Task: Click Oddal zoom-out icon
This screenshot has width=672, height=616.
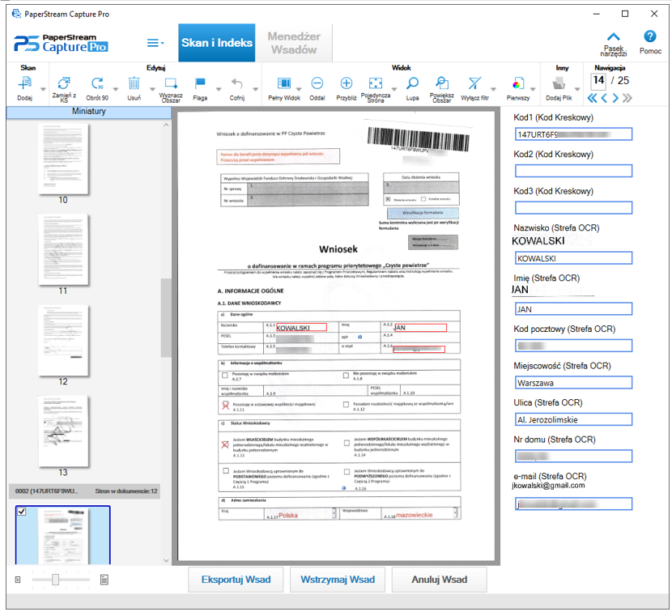Action: pyautogui.click(x=317, y=83)
